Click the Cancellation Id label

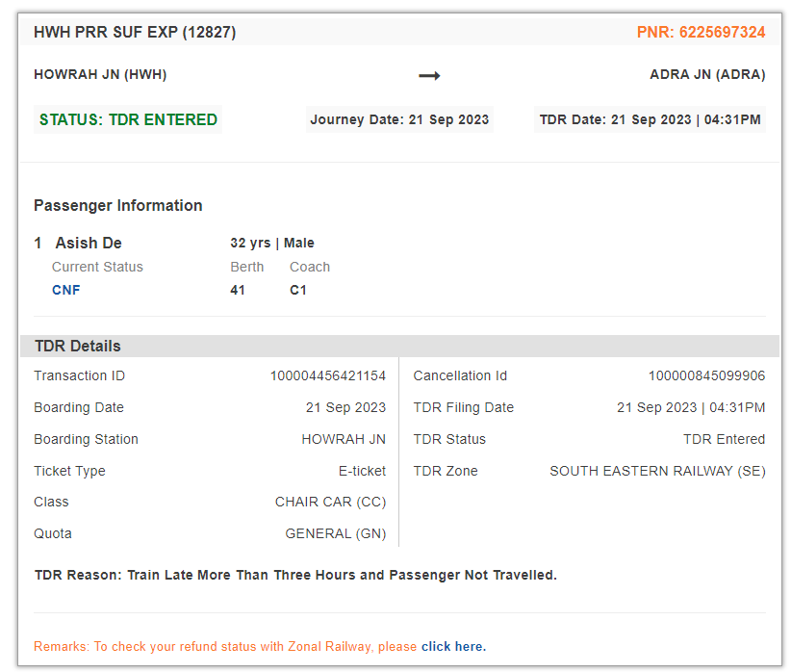[460, 376]
